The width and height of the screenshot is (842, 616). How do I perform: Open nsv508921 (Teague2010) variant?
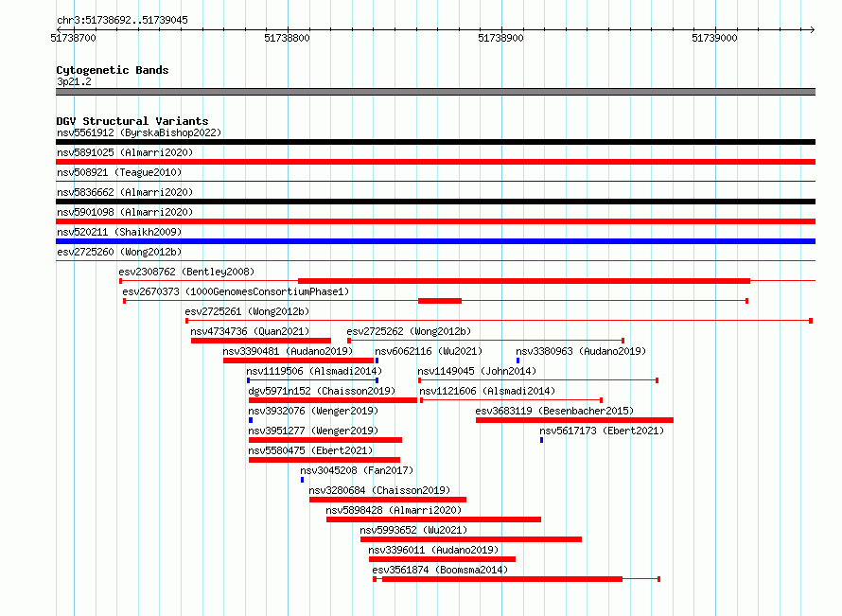[119, 172]
